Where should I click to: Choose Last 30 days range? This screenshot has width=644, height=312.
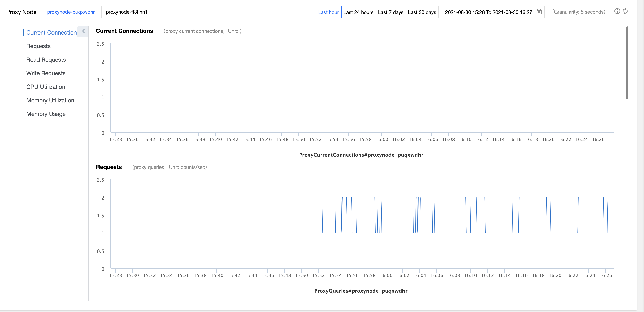[422, 12]
